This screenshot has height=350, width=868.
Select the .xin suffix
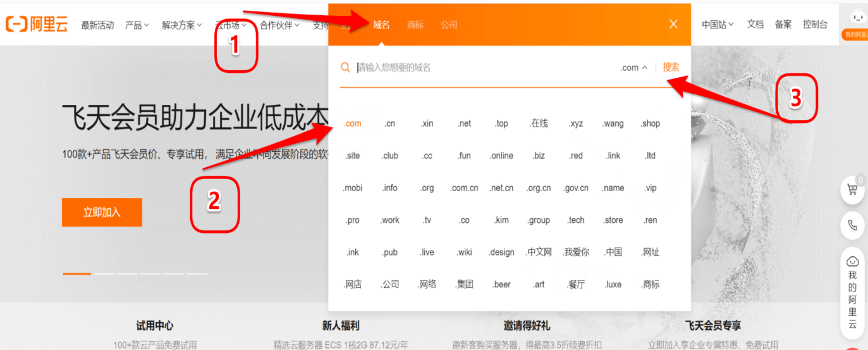pyautogui.click(x=427, y=123)
